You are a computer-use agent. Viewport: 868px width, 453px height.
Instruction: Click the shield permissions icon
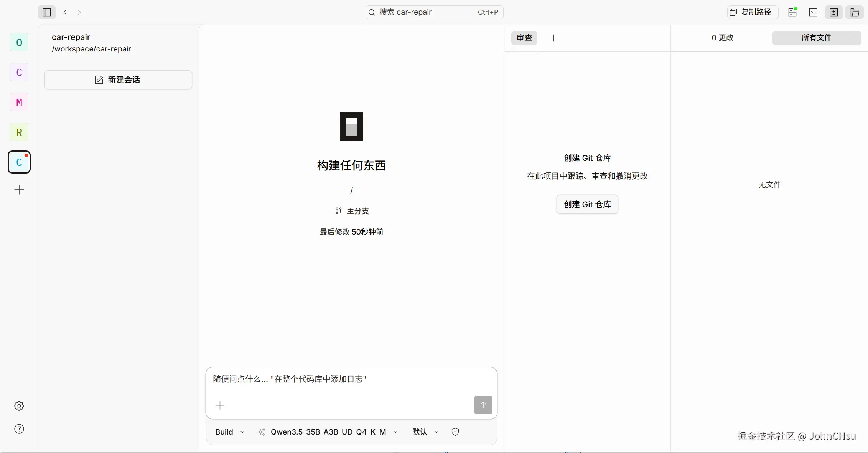click(x=455, y=432)
